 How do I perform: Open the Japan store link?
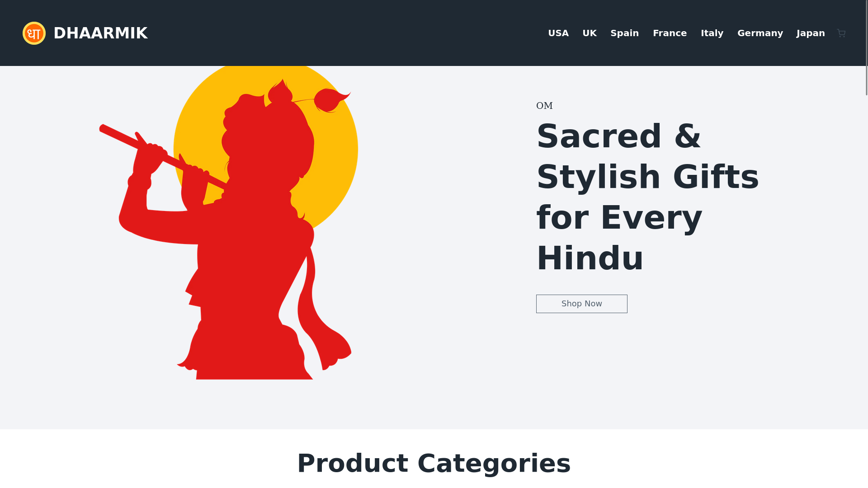811,33
